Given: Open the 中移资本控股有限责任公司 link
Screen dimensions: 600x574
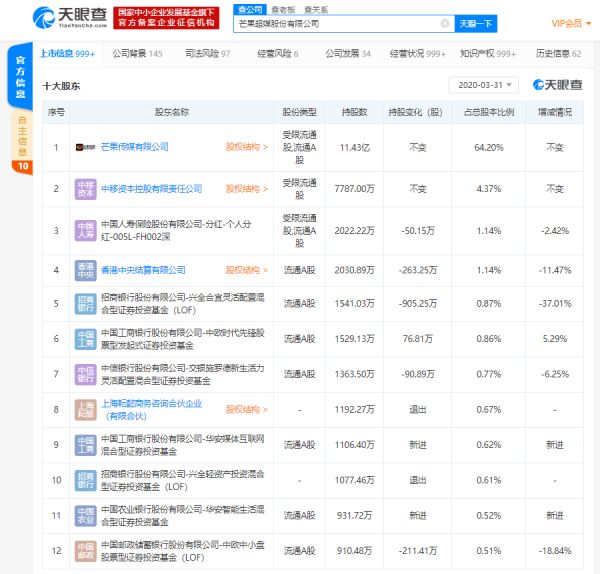Looking at the screenshot, I should [x=151, y=188].
